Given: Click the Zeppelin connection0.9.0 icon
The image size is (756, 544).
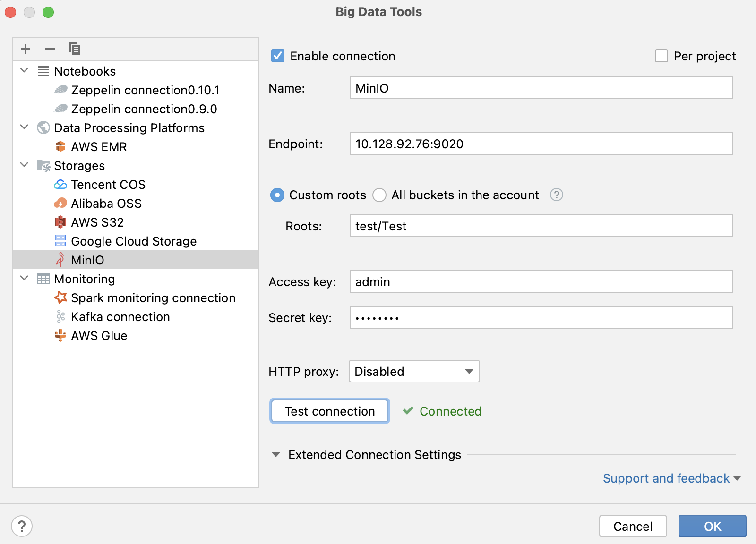Looking at the screenshot, I should 61,109.
